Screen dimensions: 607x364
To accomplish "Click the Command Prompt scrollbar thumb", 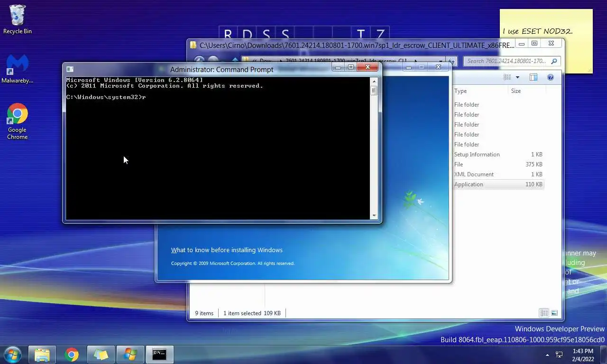I will point(374,90).
